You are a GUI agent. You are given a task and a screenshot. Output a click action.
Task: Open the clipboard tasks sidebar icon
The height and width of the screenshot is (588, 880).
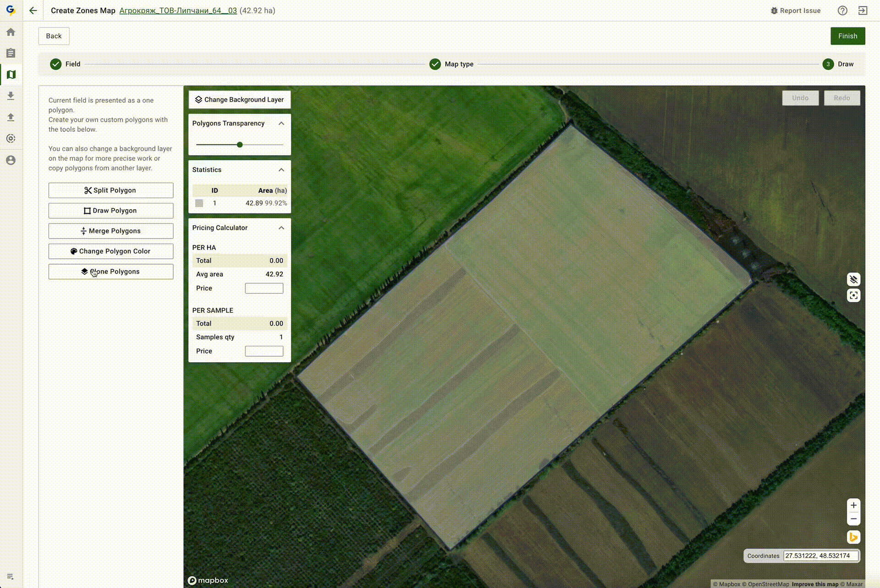click(x=11, y=53)
